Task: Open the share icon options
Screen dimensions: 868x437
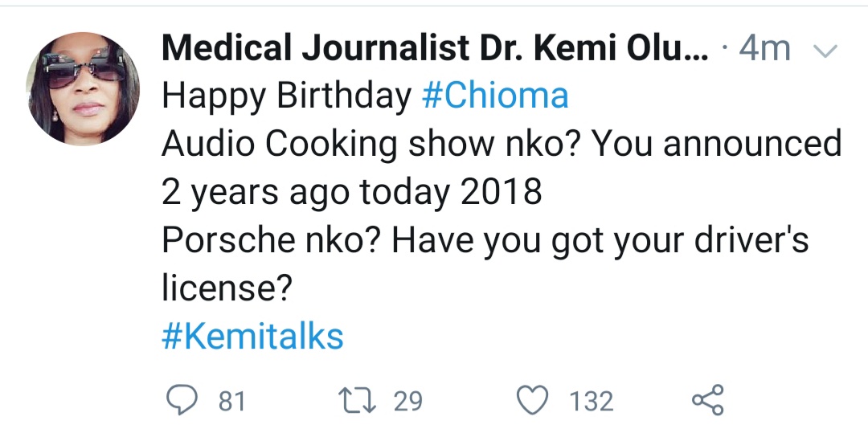Action: (707, 400)
